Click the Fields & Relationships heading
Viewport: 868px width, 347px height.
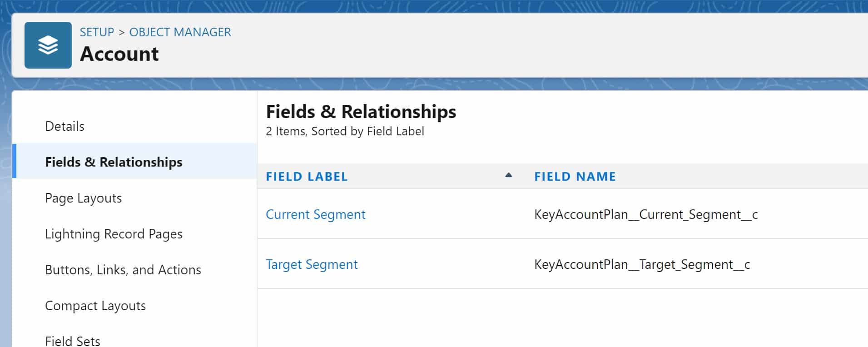(x=361, y=111)
